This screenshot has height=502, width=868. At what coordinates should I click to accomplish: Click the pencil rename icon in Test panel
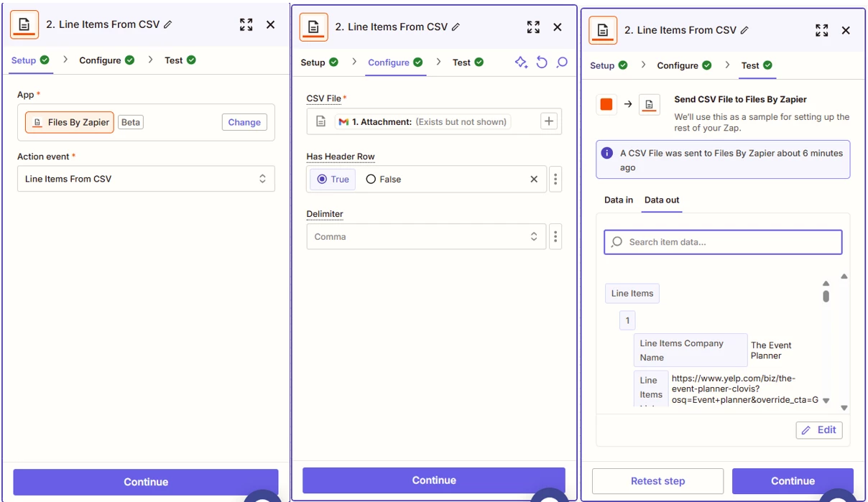point(744,30)
